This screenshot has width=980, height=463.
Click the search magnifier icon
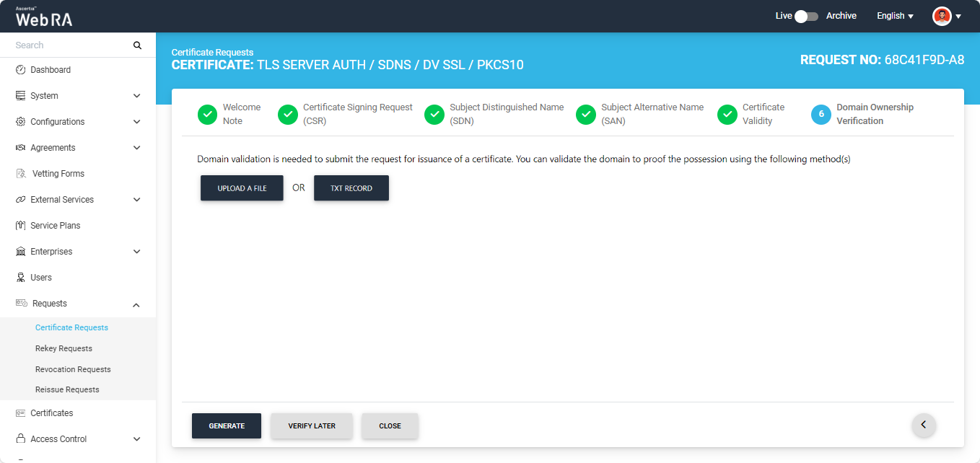pos(137,45)
